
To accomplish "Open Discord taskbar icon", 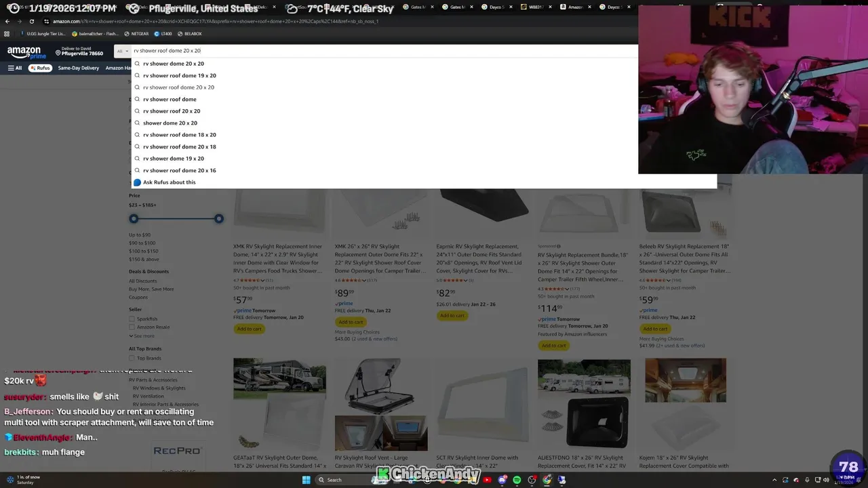I will pos(502,480).
